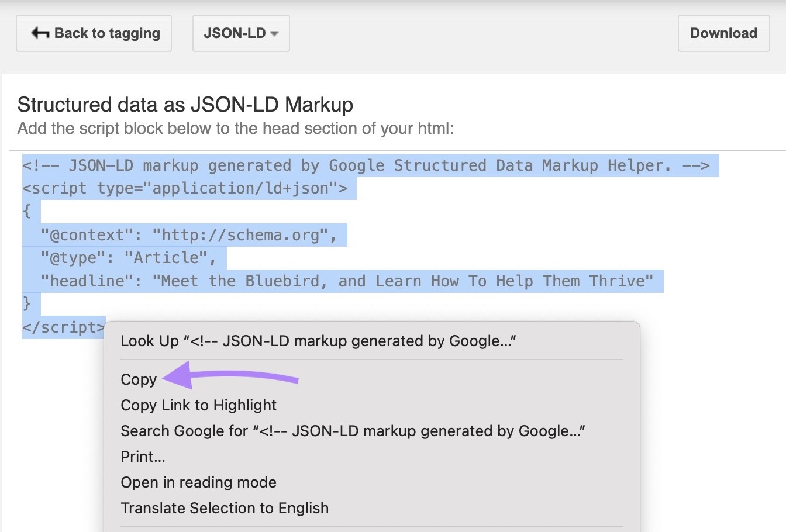Screen dimensions: 786x532
Task: Select Copy Link to Highlight
Action: click(x=198, y=405)
